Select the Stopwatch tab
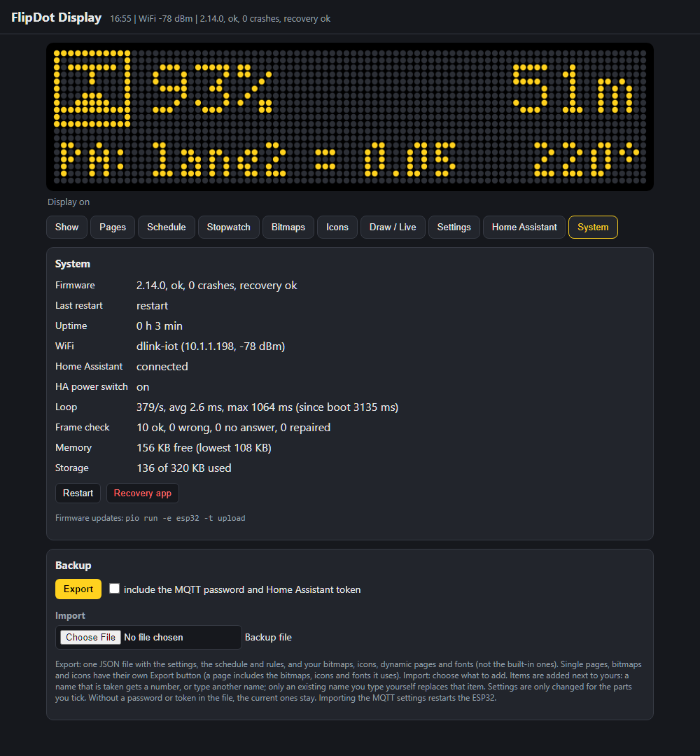Image resolution: width=700 pixels, height=756 pixels. tap(228, 227)
